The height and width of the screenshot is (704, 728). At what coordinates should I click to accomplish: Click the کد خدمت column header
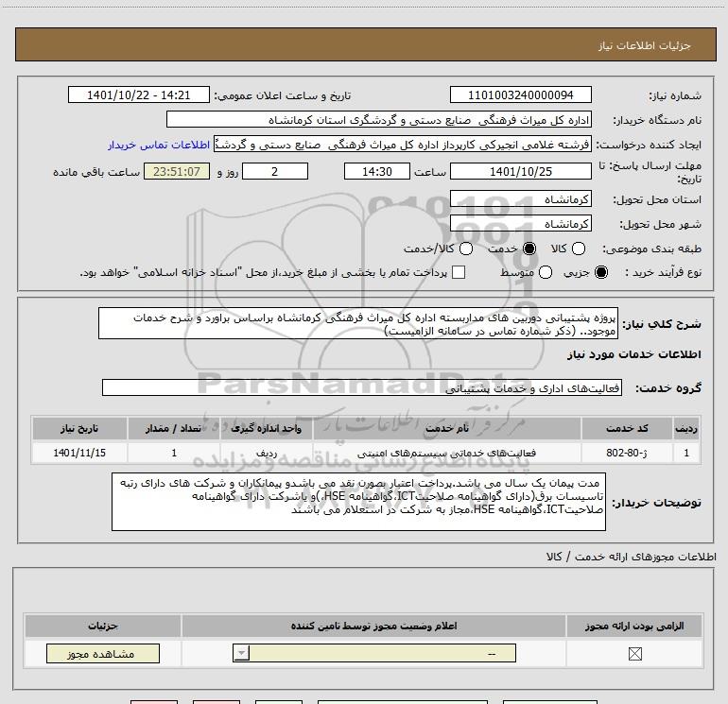coord(627,428)
